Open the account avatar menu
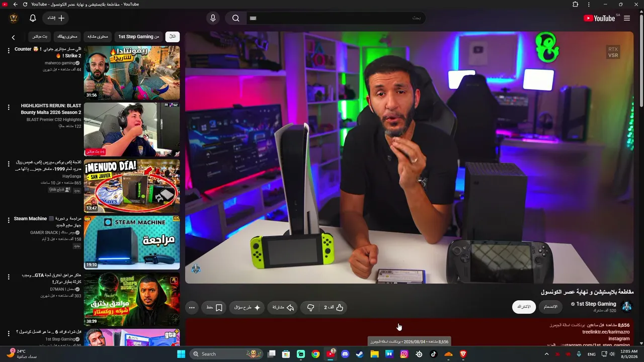The image size is (644, 362). coord(14,18)
